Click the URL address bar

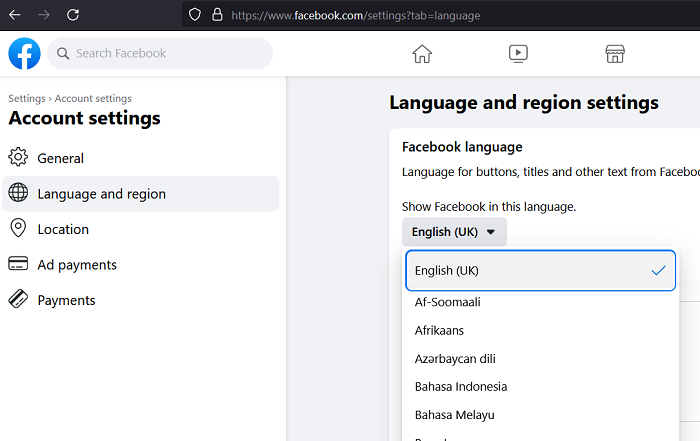point(400,15)
